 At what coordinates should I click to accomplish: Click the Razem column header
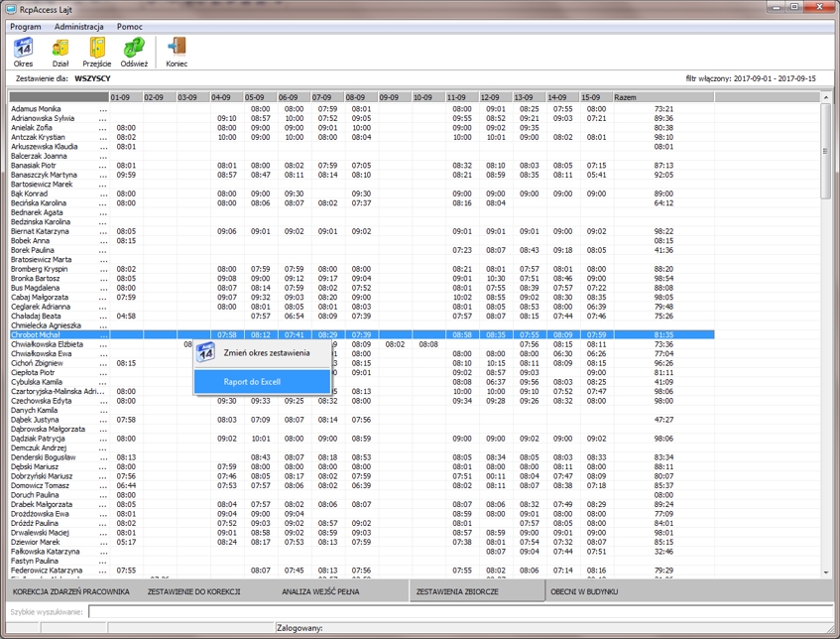pyautogui.click(x=625, y=97)
